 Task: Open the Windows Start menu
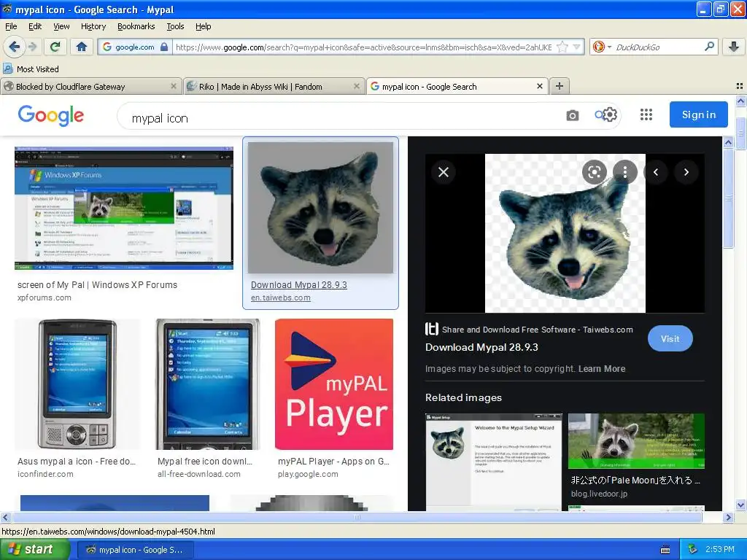(x=35, y=549)
